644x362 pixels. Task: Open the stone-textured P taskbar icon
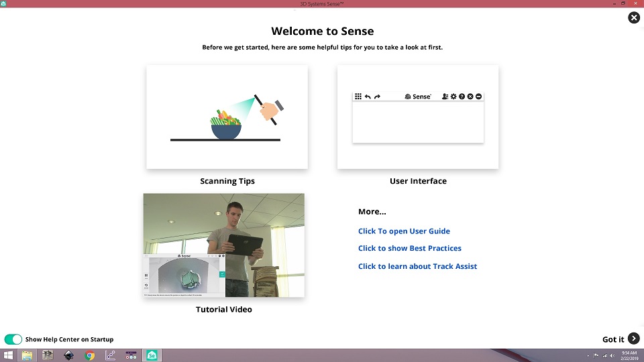tap(48, 355)
